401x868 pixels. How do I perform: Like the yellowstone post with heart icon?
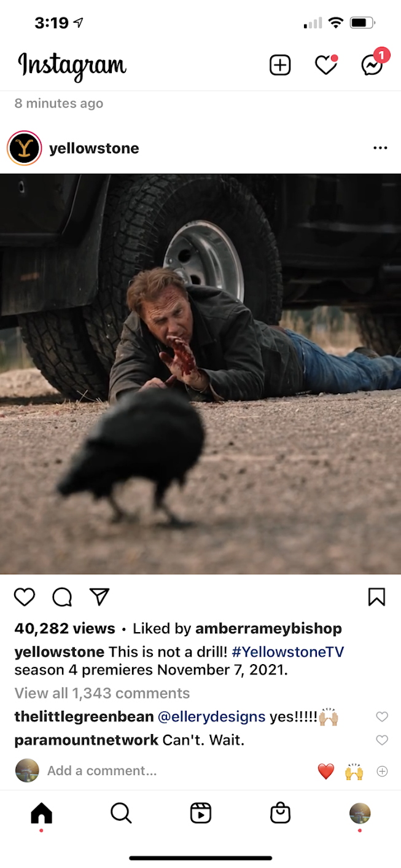pyautogui.click(x=25, y=596)
